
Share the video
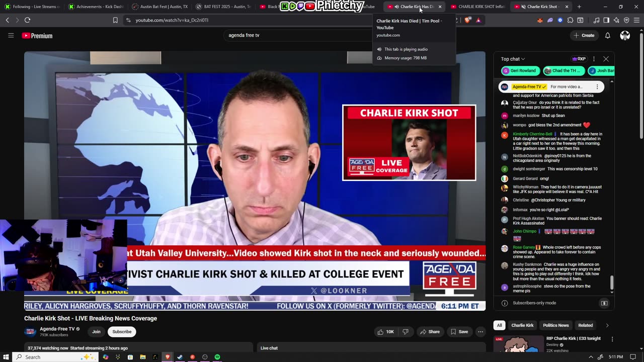(430, 332)
